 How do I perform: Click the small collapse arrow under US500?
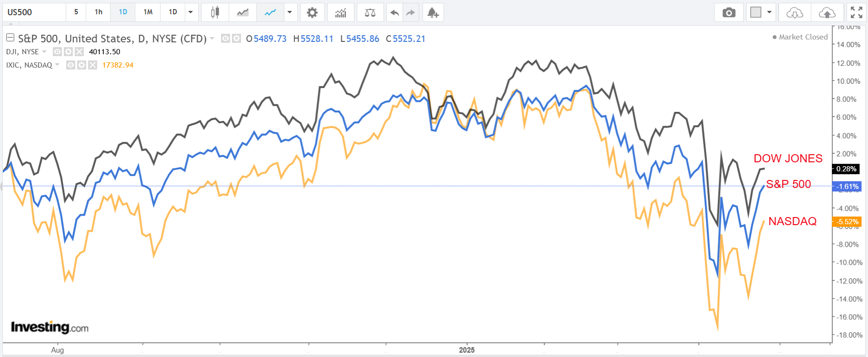(x=10, y=23)
